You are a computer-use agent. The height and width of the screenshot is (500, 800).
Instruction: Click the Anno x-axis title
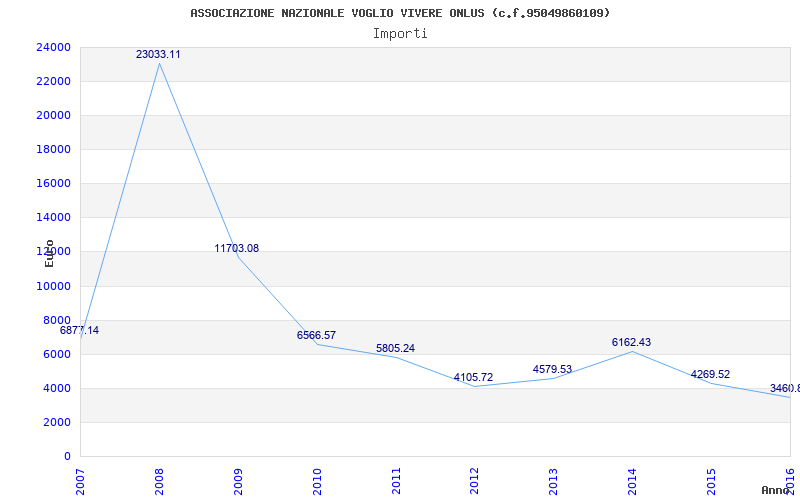[x=775, y=491]
